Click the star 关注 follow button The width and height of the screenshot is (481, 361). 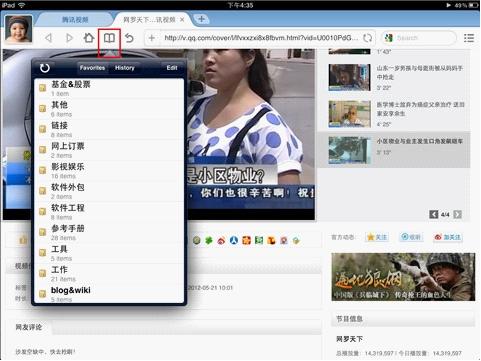point(377,237)
